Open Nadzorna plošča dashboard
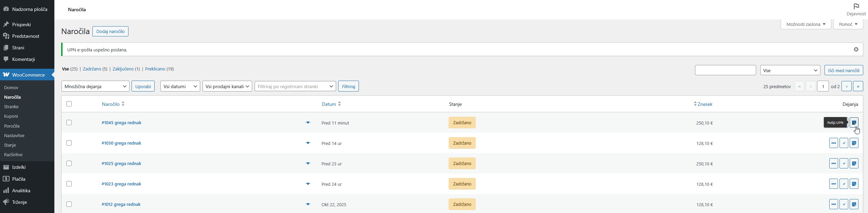Image resolution: width=868 pixels, height=213 pixels. (x=27, y=9)
